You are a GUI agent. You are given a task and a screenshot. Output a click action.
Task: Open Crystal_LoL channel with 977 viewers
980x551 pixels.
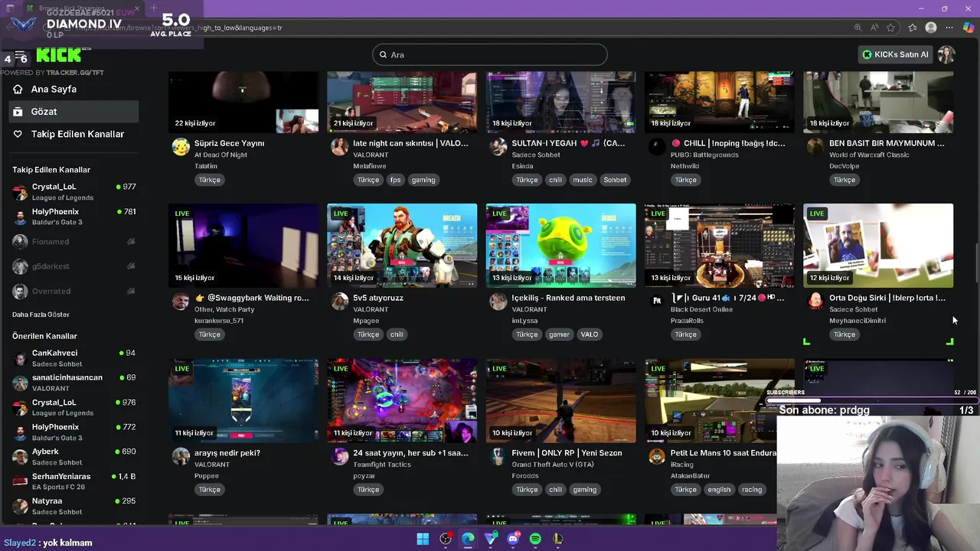[x=73, y=191]
